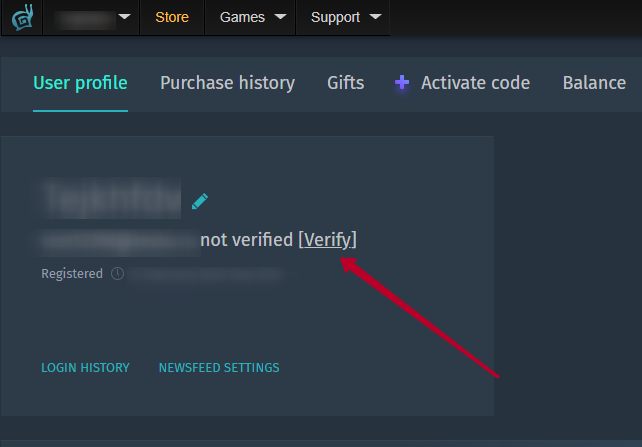Open the Balance tab
Viewport: 642px width, 447px height.
click(x=594, y=83)
